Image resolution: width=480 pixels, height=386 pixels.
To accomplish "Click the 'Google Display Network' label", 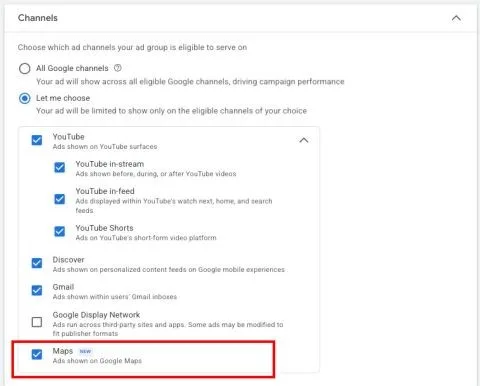I will [x=96, y=315].
